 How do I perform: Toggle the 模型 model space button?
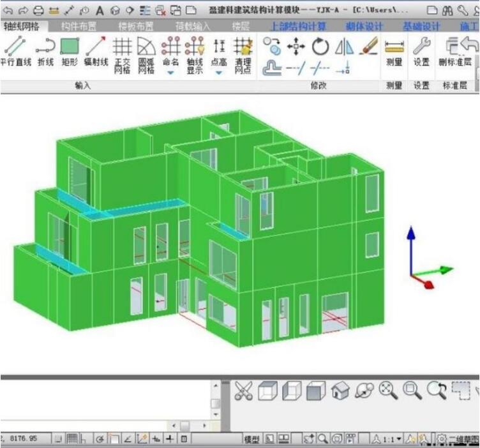(x=251, y=439)
